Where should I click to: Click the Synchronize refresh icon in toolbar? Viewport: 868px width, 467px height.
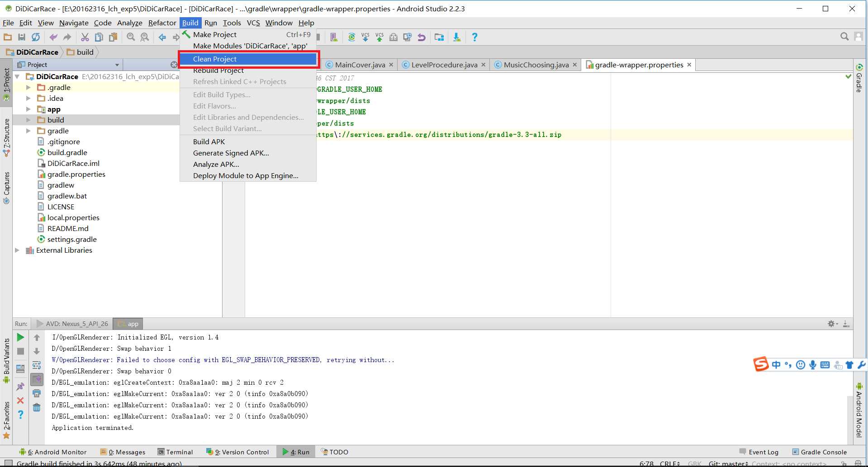click(36, 37)
